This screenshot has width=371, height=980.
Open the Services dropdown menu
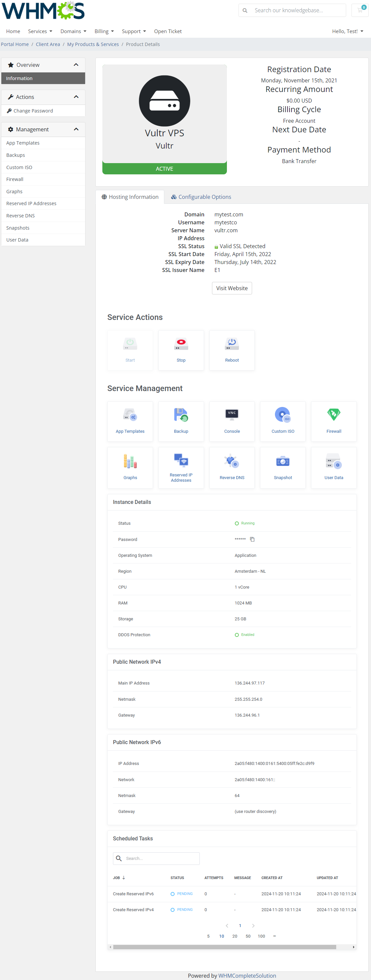(x=40, y=31)
